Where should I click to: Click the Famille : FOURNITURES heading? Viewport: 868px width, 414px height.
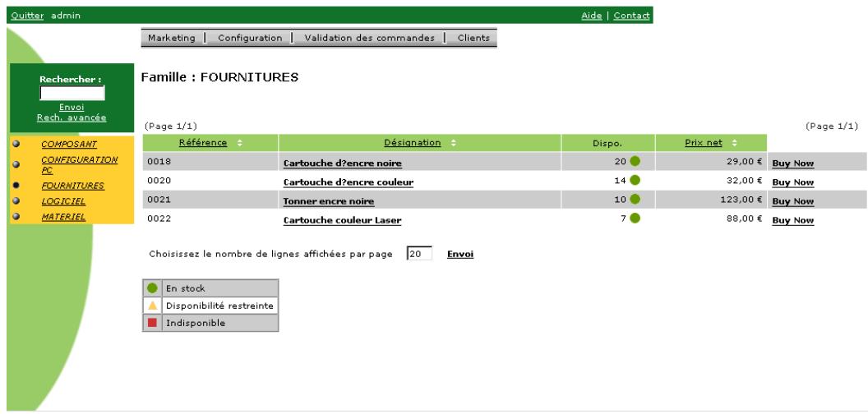point(219,77)
